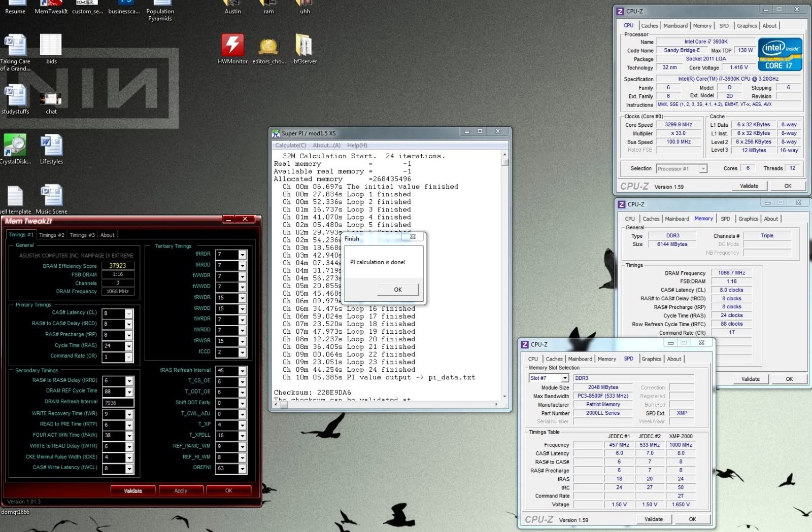
Task: Open the Processor #1 selection dropdown
Action: click(703, 169)
